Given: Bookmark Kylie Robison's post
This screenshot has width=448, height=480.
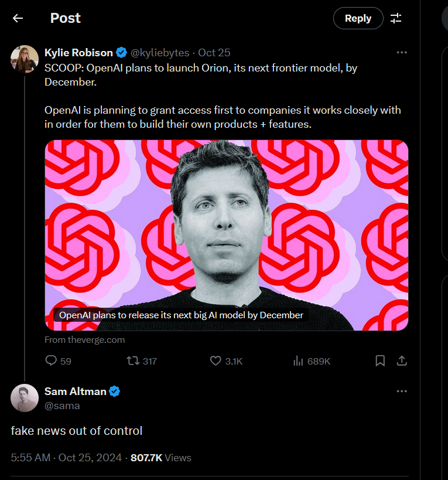Looking at the screenshot, I should 380,361.
